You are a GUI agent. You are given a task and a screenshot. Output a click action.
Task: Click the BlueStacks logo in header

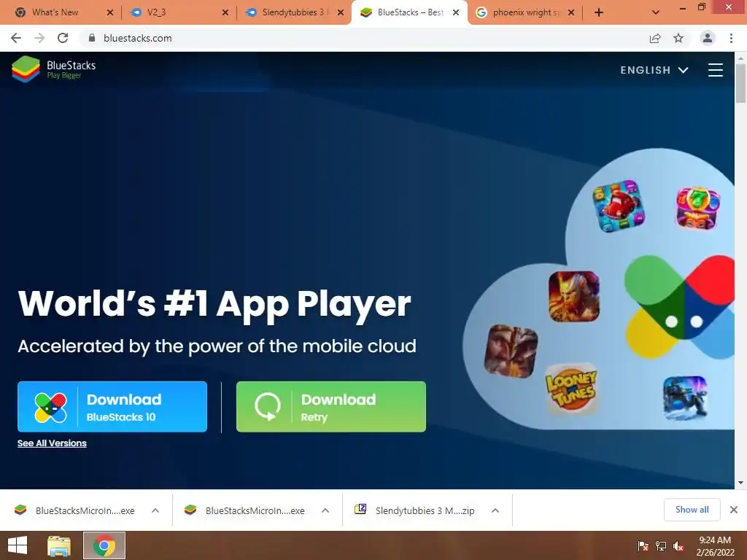(x=53, y=69)
